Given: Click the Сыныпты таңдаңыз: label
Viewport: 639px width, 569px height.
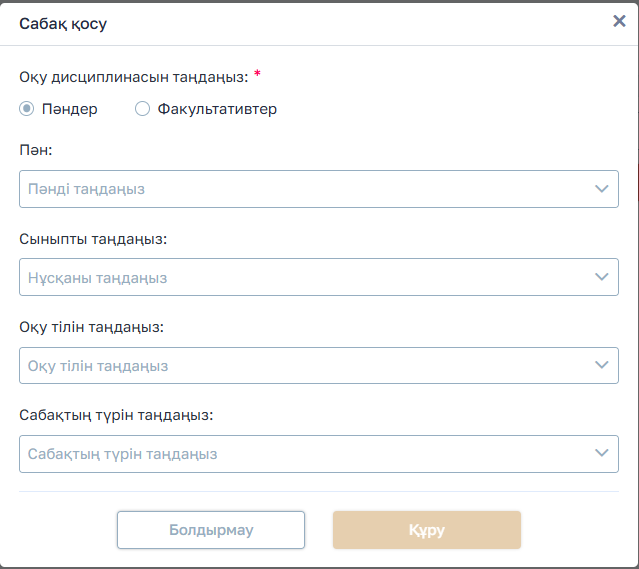Looking at the screenshot, I should click(x=93, y=239).
